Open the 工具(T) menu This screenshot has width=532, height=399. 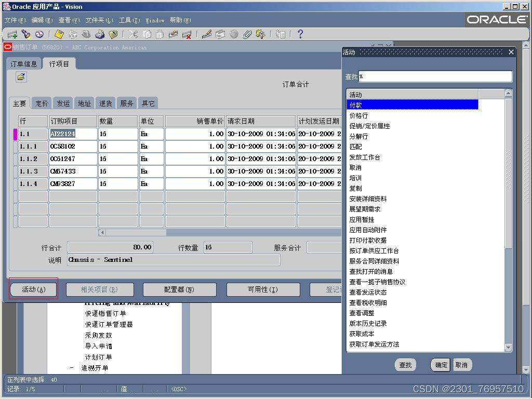pyautogui.click(x=129, y=20)
